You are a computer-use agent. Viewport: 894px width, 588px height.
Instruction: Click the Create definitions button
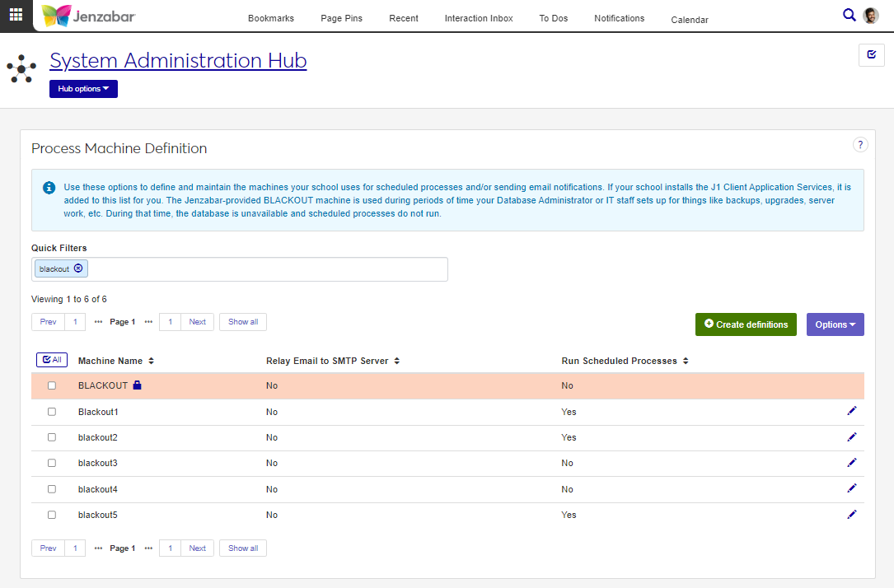coord(746,324)
